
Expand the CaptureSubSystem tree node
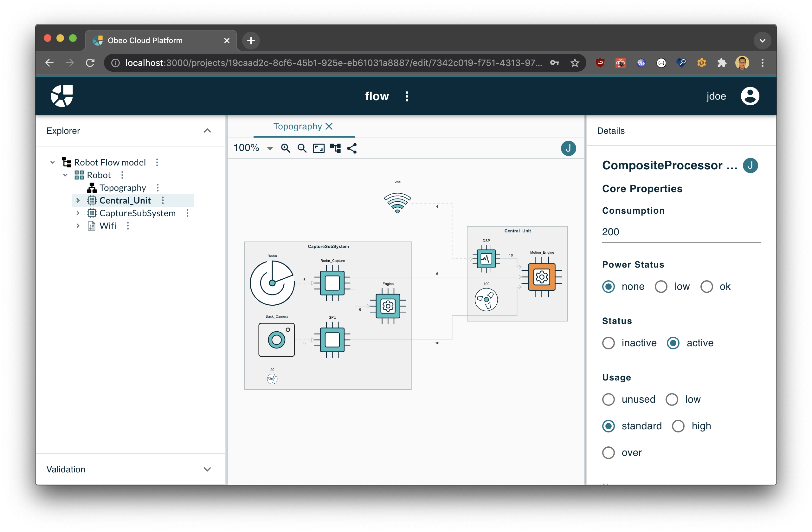[x=78, y=213]
